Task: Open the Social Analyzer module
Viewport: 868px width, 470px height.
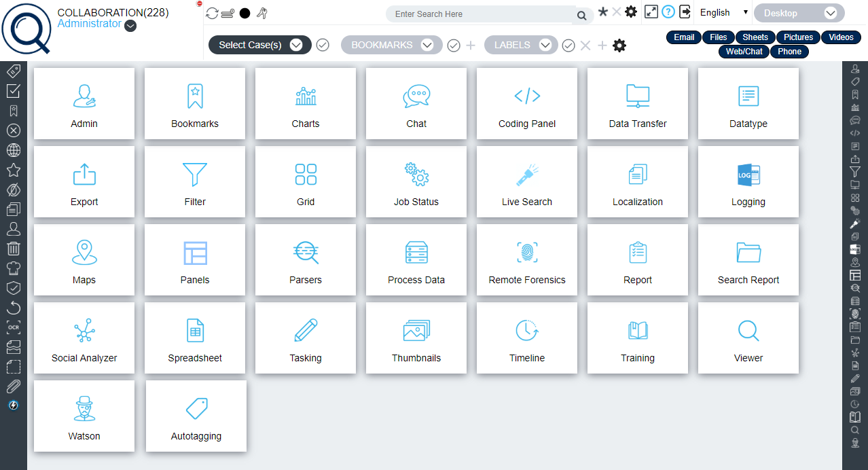Action: click(x=84, y=338)
